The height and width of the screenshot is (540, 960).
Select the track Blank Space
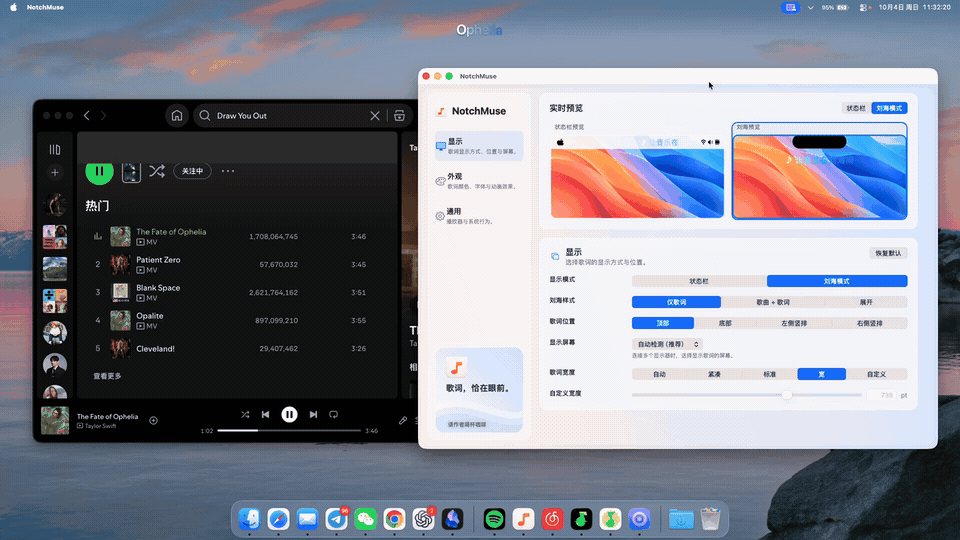pyautogui.click(x=158, y=288)
